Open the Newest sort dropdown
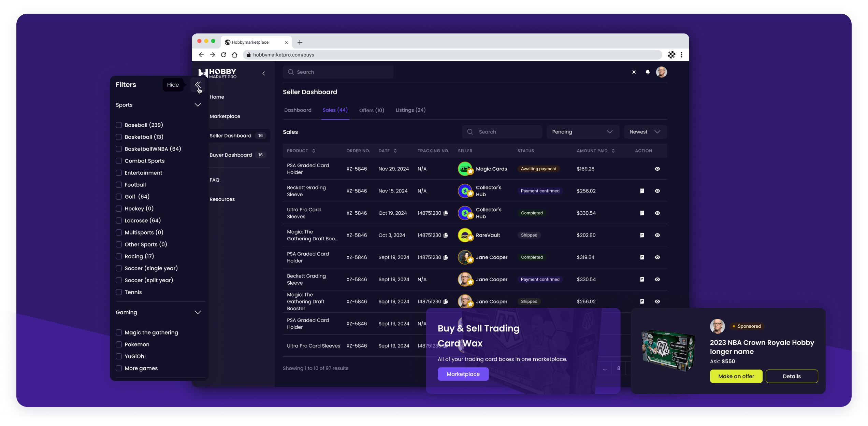 pos(645,132)
